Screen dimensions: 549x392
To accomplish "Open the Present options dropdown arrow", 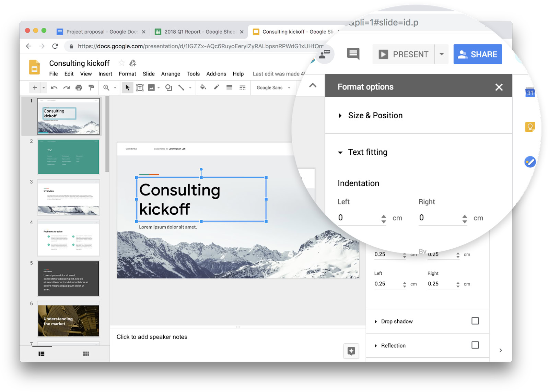I will click(442, 54).
